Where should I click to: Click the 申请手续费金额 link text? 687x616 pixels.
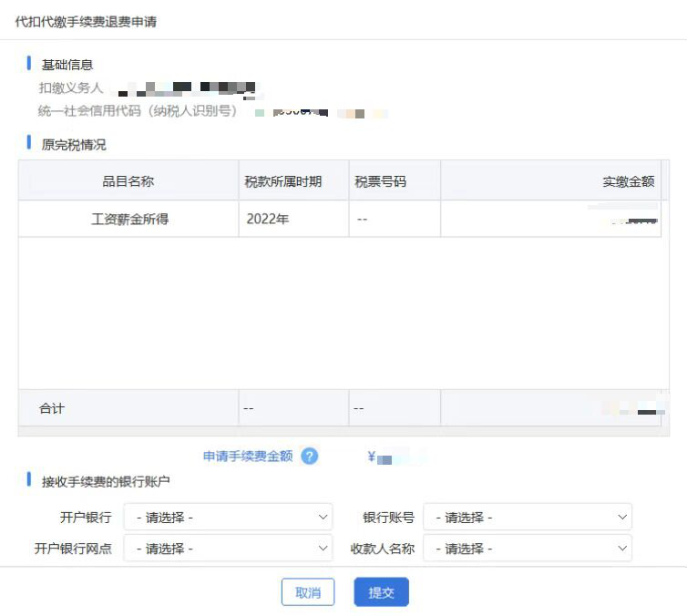(248, 457)
